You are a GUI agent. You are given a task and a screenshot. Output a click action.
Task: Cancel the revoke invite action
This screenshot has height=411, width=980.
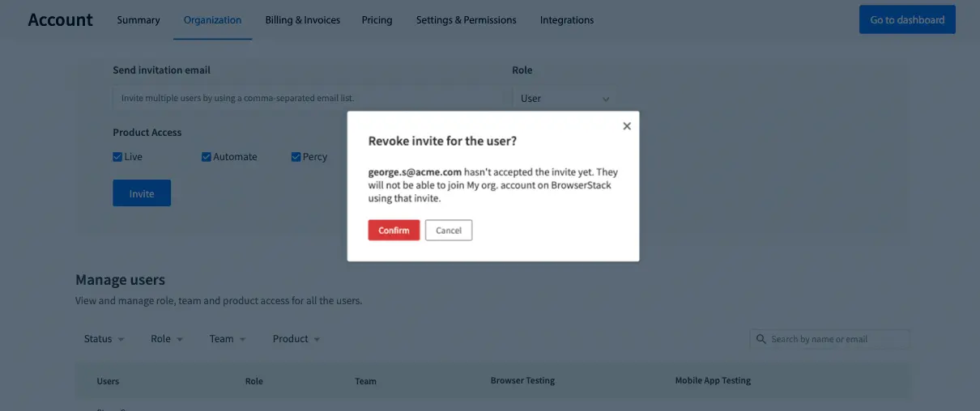coord(448,231)
